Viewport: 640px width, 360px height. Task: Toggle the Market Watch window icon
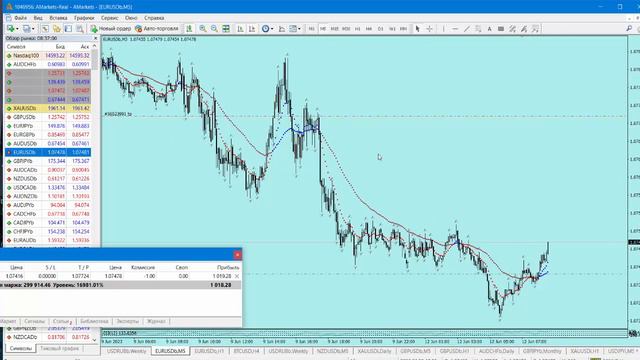45,29
